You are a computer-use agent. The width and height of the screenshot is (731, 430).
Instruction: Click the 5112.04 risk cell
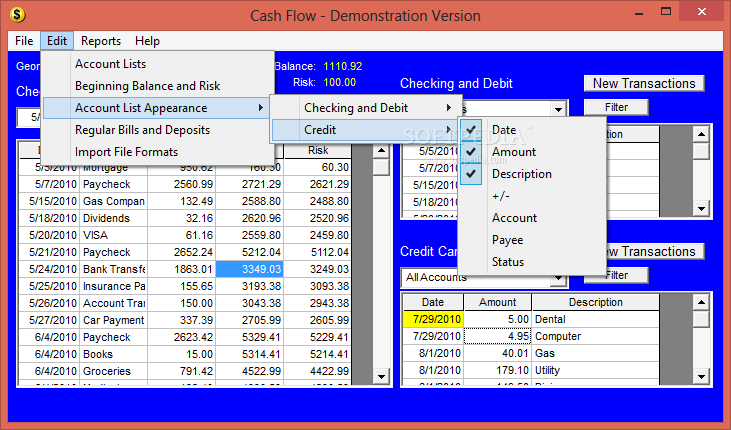coord(317,252)
